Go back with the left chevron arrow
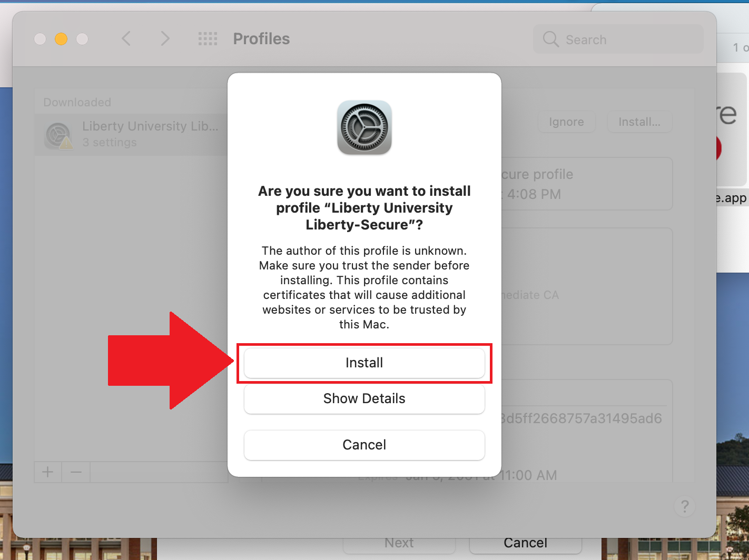The image size is (749, 560). (x=126, y=38)
